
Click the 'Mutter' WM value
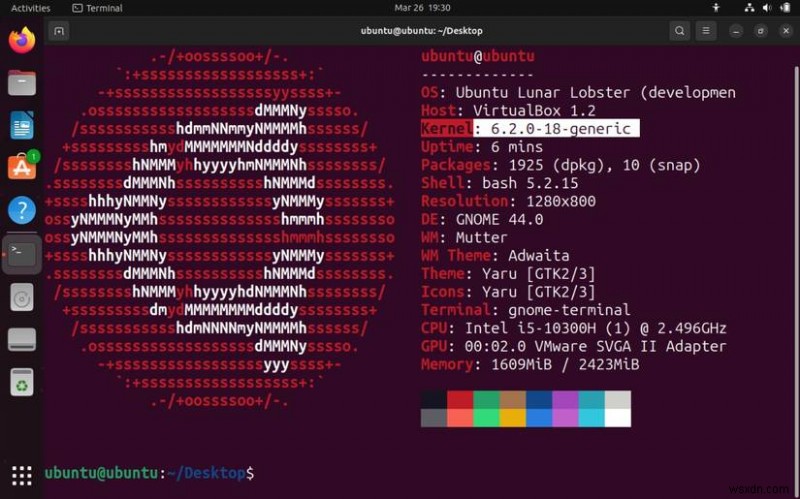coord(482,238)
